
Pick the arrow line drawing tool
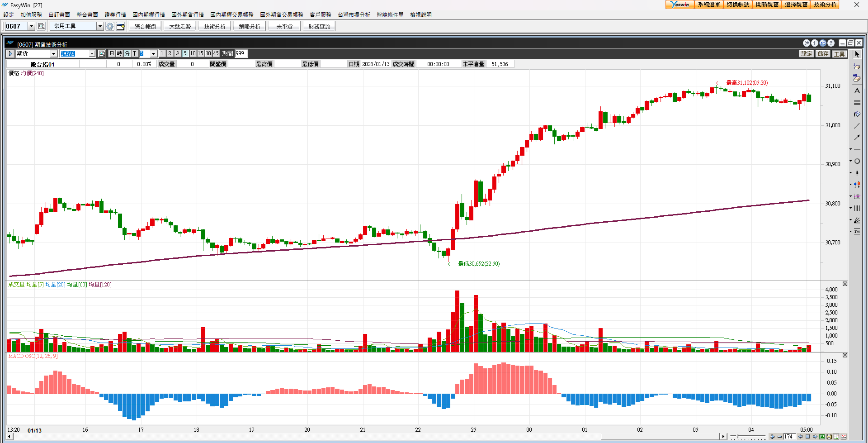(857, 138)
